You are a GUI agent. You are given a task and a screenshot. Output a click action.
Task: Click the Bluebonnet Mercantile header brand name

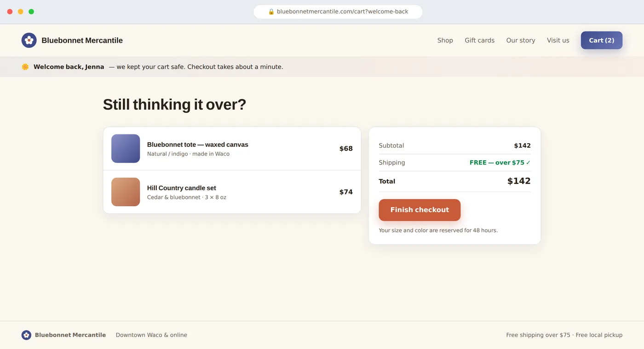[x=82, y=41]
